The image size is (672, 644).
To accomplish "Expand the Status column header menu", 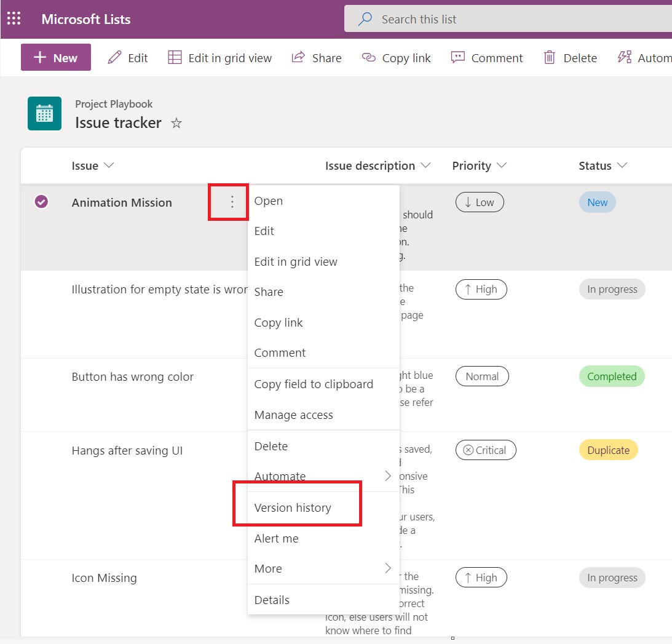I will (x=622, y=165).
